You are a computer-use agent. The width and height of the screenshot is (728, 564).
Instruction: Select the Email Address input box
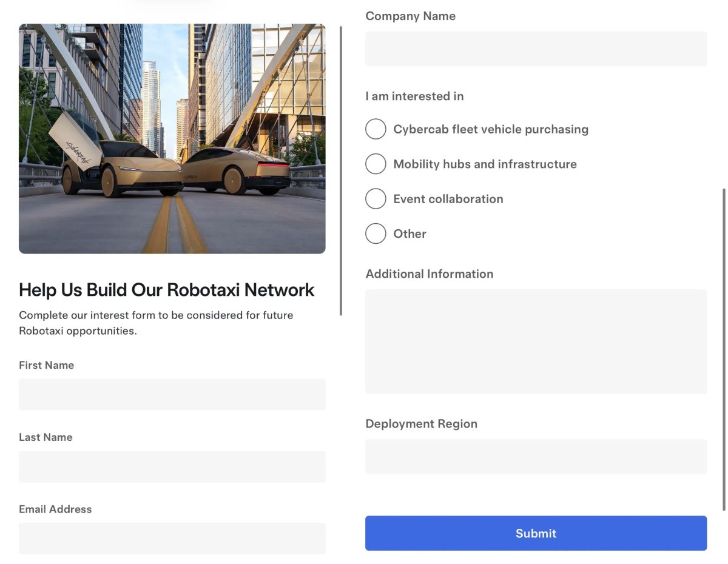pos(172,539)
